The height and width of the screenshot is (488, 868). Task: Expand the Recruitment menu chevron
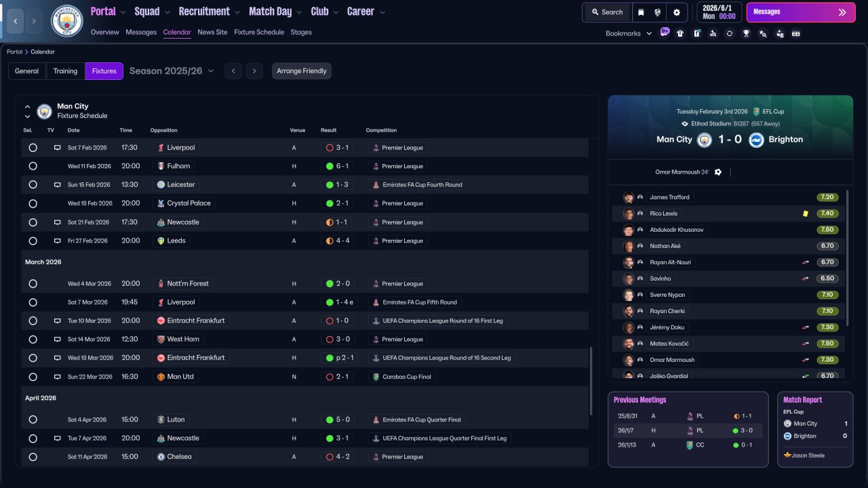coord(237,12)
